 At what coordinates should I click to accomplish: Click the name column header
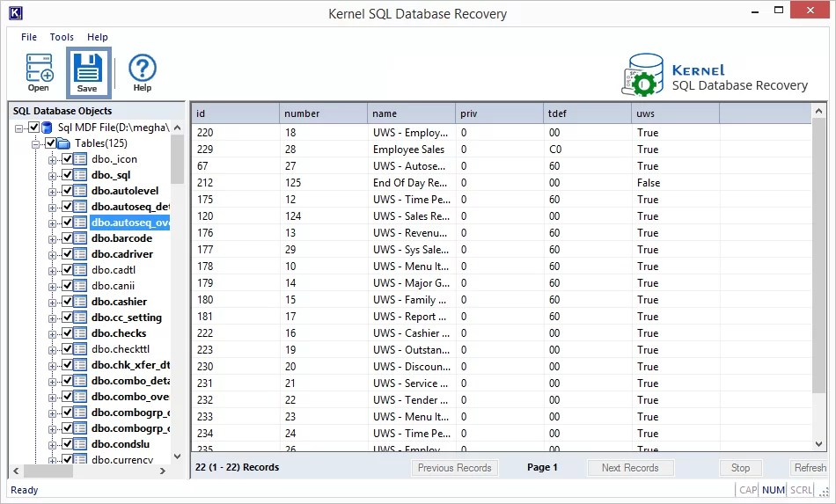tap(411, 113)
